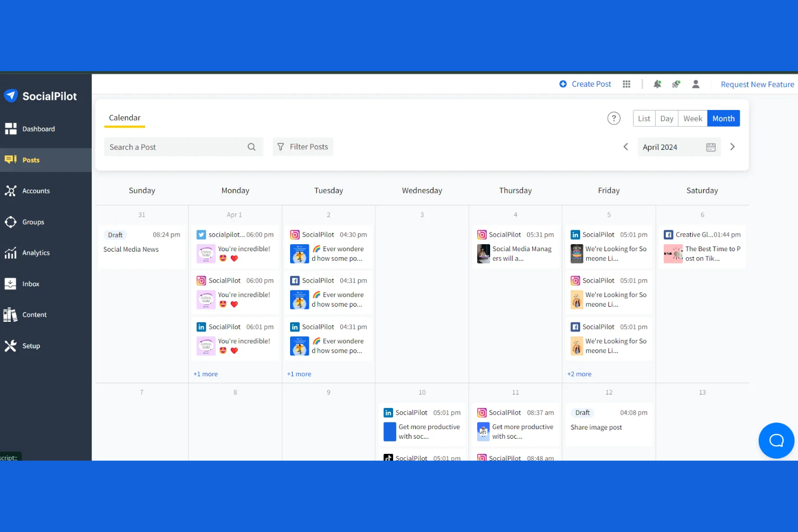Click the announcements rocket icon
This screenshot has height=532, width=798.
(676, 84)
